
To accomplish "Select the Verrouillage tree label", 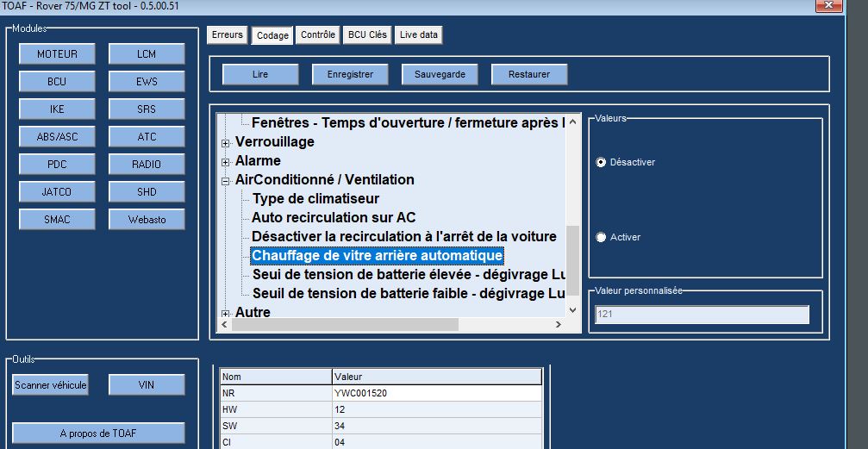I will [275, 141].
